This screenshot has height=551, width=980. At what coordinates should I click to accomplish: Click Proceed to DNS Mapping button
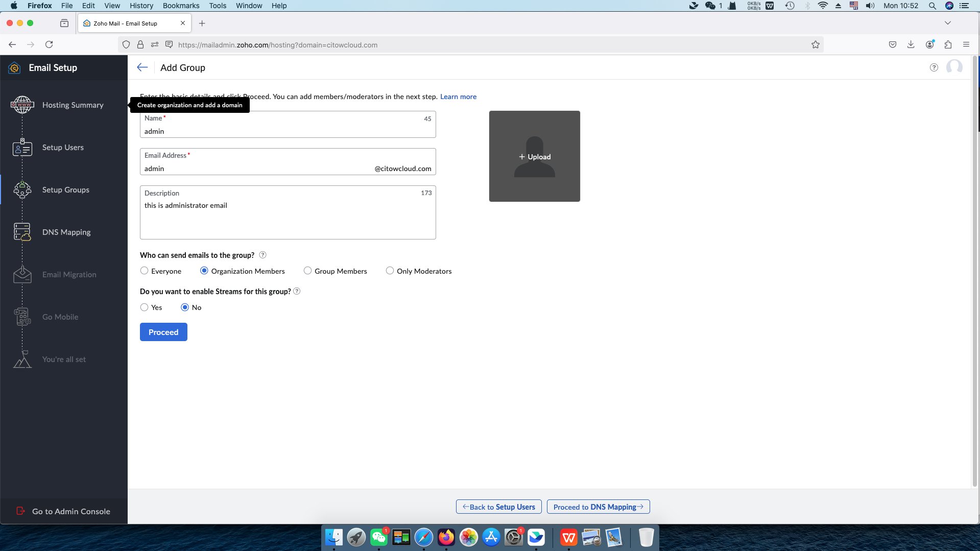[x=598, y=507]
